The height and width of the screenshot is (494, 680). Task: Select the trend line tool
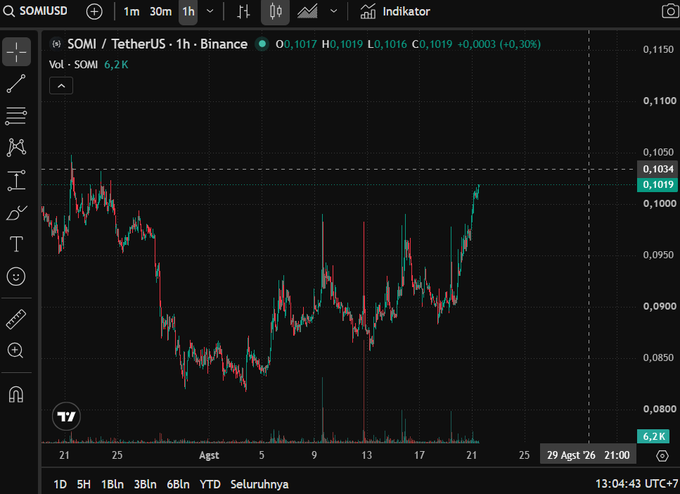point(16,84)
